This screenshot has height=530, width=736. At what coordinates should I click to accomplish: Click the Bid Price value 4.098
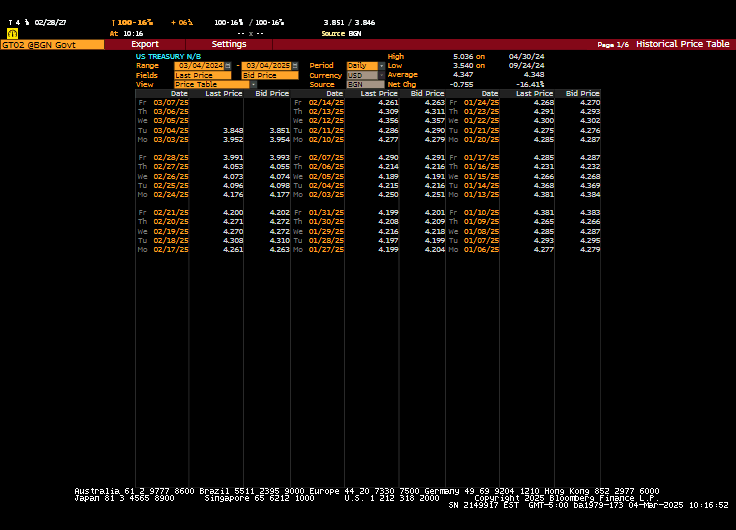pyautogui.click(x=279, y=185)
